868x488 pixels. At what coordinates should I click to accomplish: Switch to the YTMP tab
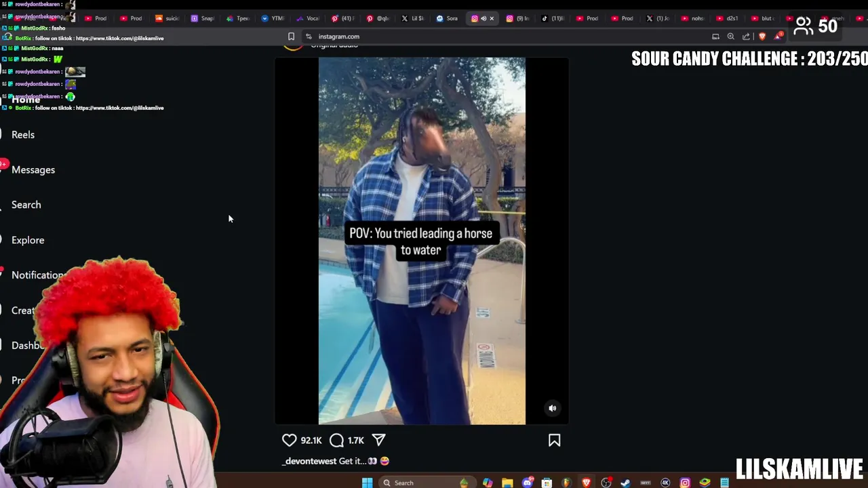pyautogui.click(x=273, y=18)
